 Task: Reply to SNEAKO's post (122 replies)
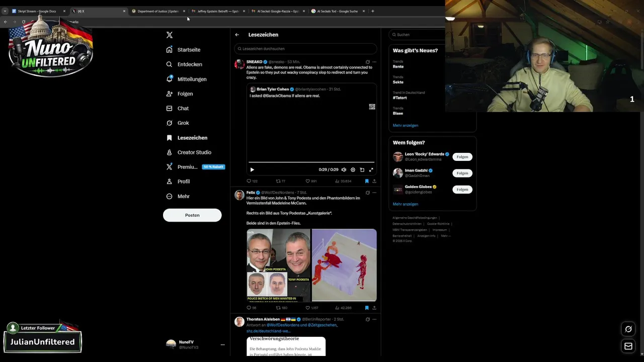pos(252,181)
